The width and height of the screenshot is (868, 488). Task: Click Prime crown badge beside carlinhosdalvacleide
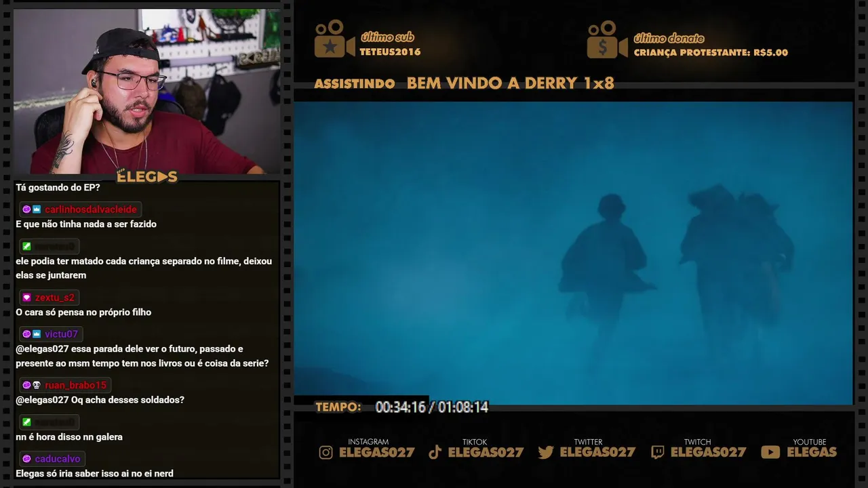tap(37, 209)
